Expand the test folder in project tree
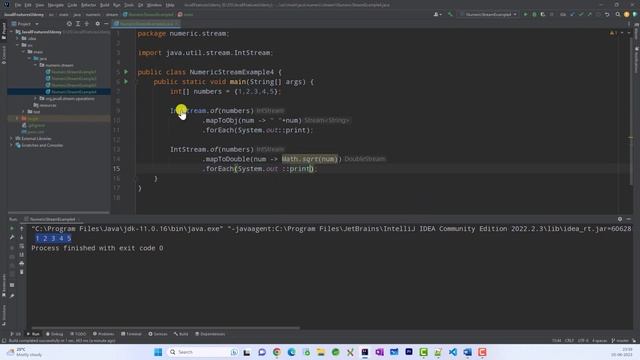Screen dimensions: 640x360 click(24, 111)
